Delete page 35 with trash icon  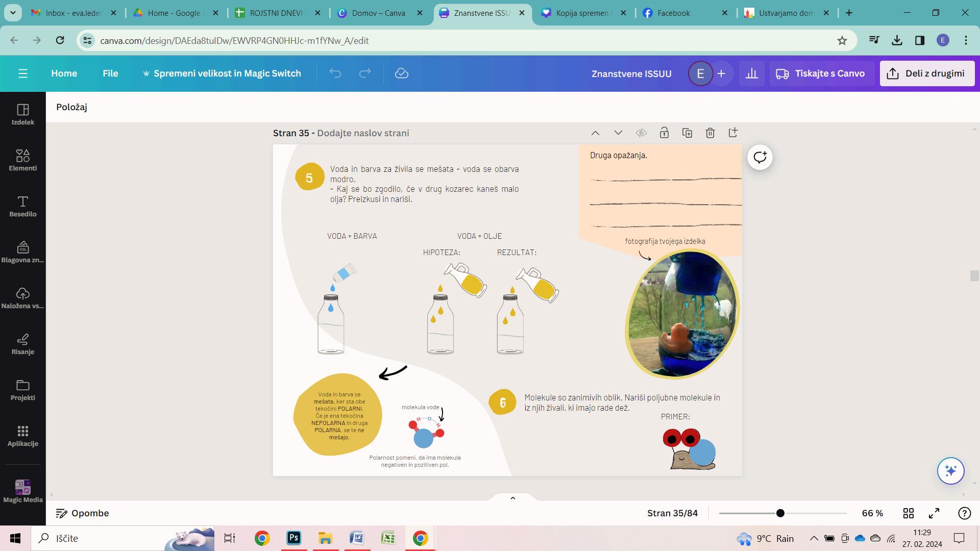[x=710, y=133]
